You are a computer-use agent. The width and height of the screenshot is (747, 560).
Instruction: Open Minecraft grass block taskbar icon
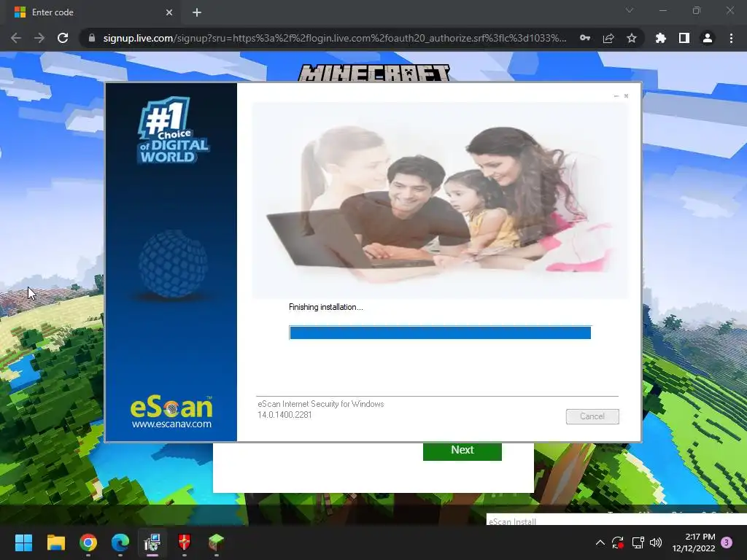coord(216,542)
